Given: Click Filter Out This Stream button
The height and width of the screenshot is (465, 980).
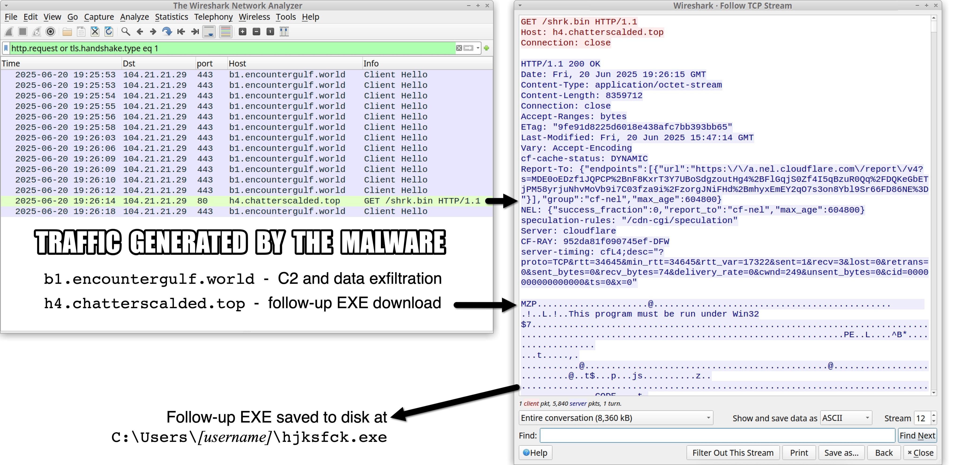Looking at the screenshot, I should click(x=733, y=452).
